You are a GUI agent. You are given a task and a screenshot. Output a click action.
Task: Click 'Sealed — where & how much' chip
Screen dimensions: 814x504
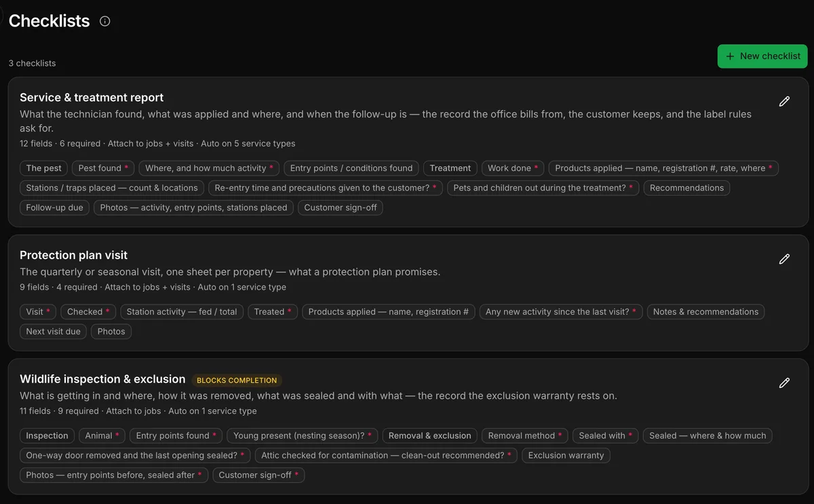[708, 435]
